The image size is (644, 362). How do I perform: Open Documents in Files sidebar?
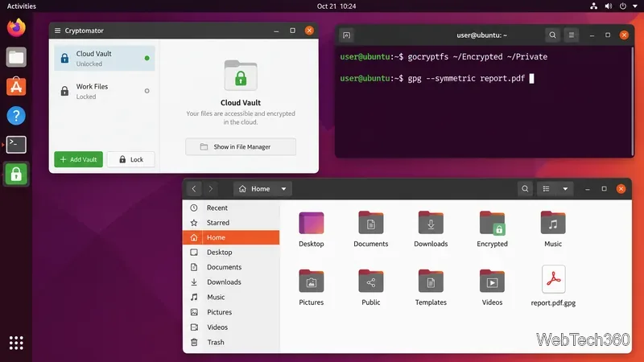[x=231, y=267]
